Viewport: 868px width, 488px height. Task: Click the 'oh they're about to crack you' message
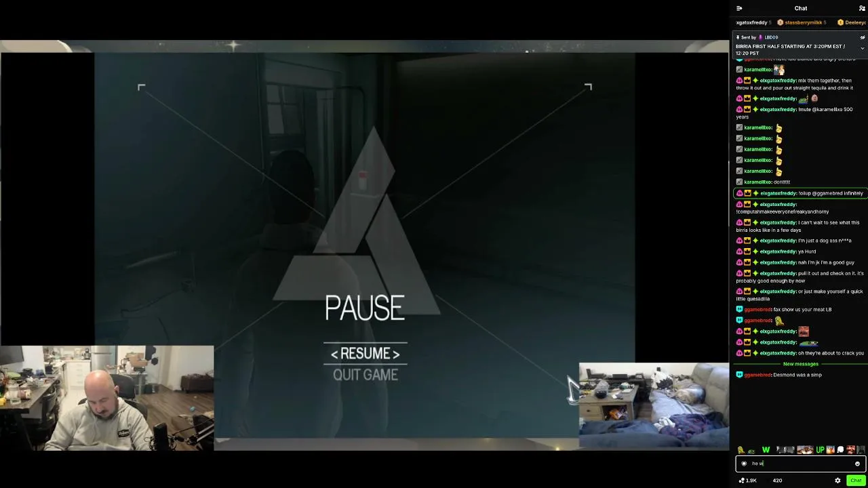pyautogui.click(x=831, y=353)
